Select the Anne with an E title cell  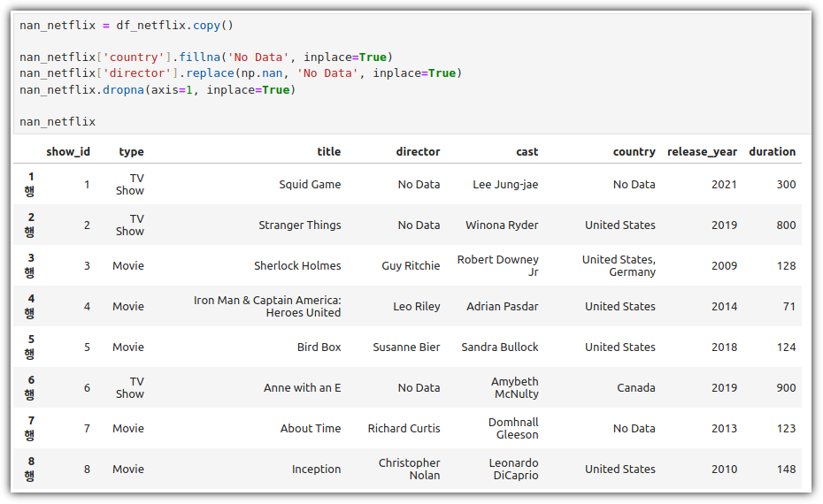click(x=303, y=387)
